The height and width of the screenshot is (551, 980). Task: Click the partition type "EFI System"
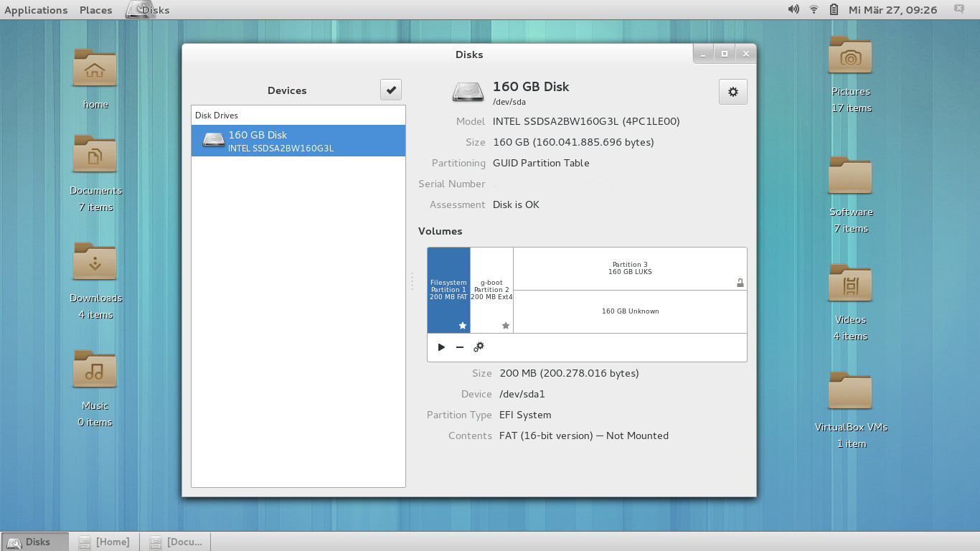(525, 415)
